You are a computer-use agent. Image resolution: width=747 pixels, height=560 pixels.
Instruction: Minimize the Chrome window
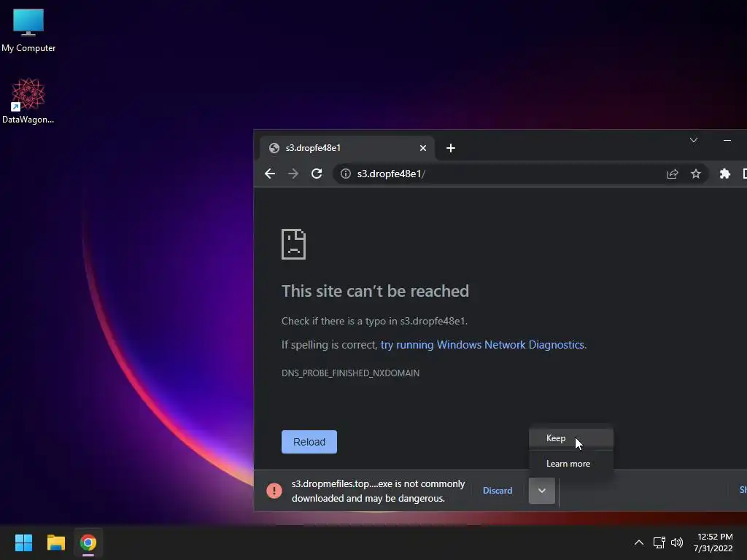pyautogui.click(x=727, y=140)
